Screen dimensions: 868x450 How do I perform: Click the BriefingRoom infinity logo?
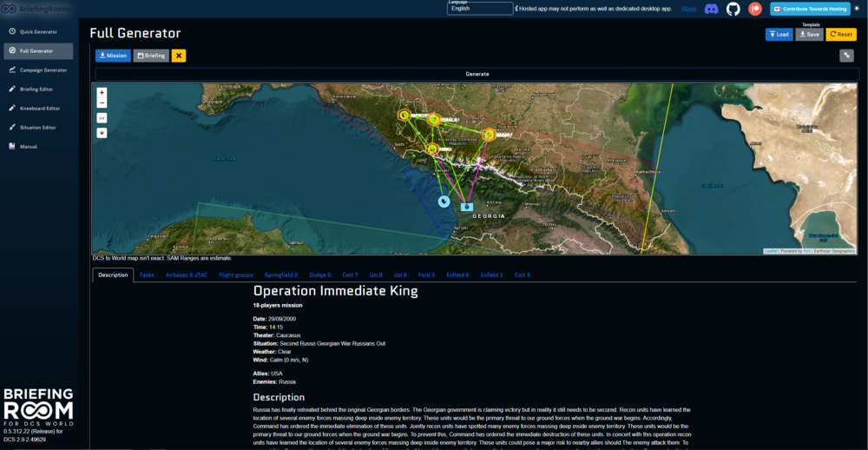click(7, 9)
